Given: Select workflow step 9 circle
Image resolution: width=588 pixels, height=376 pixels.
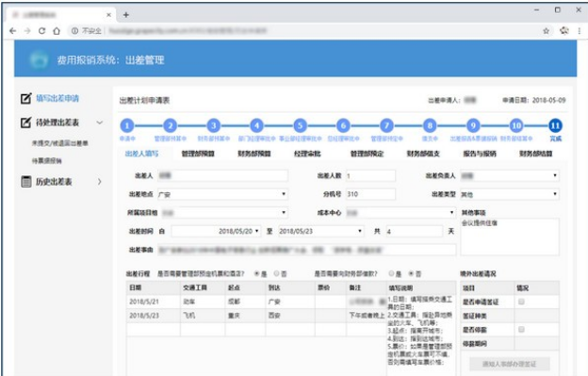Looking at the screenshot, I should point(473,125).
